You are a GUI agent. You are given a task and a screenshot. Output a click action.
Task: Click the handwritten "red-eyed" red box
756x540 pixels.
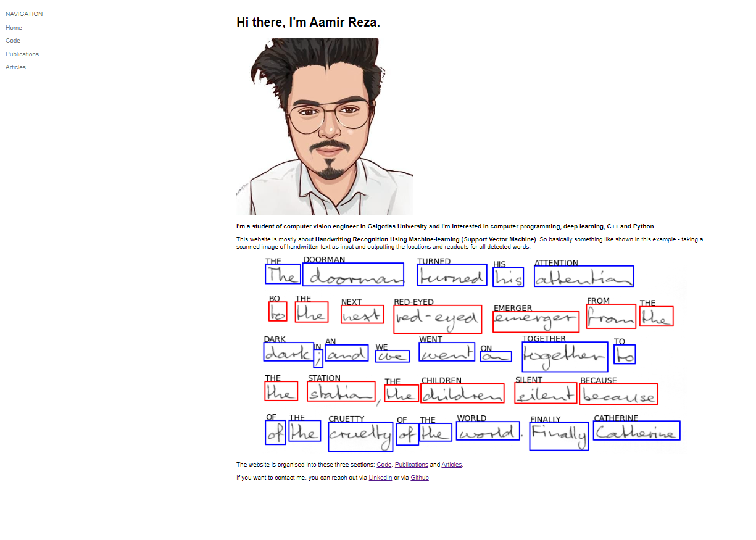click(438, 319)
